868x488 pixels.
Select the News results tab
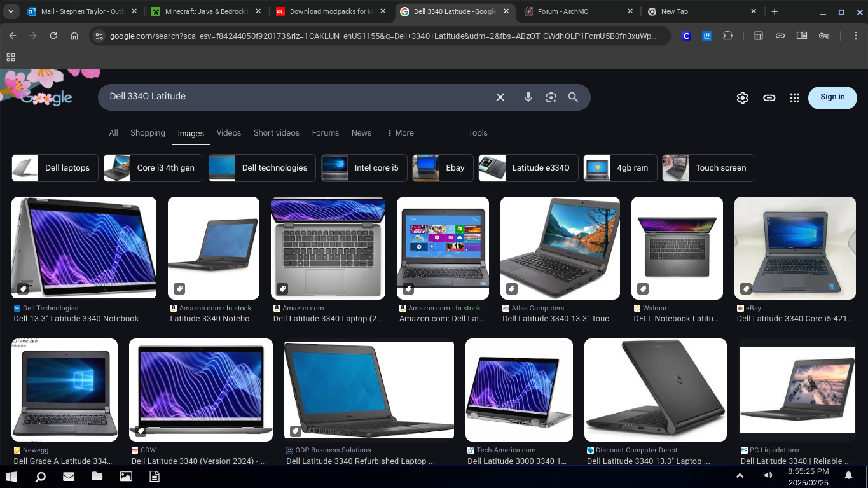(361, 133)
